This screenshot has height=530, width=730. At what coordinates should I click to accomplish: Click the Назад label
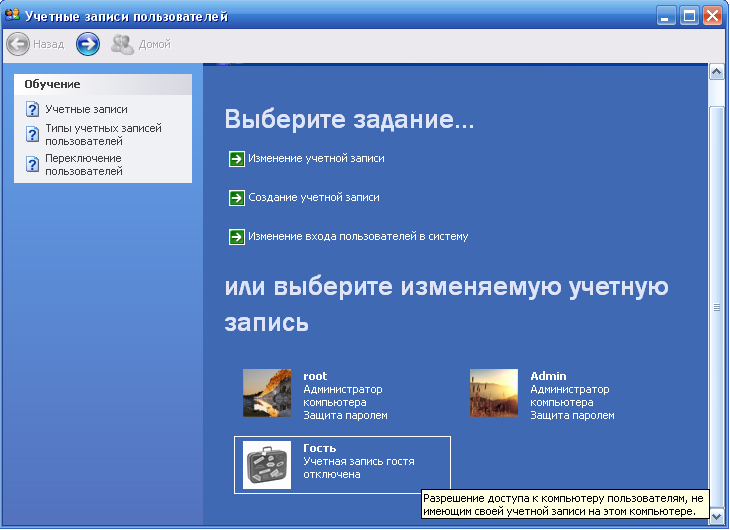48,44
